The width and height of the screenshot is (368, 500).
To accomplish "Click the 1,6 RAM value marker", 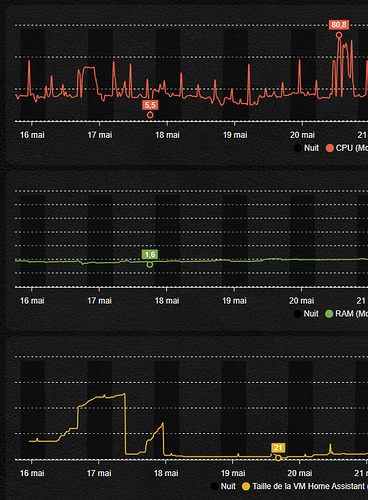I will (150, 255).
